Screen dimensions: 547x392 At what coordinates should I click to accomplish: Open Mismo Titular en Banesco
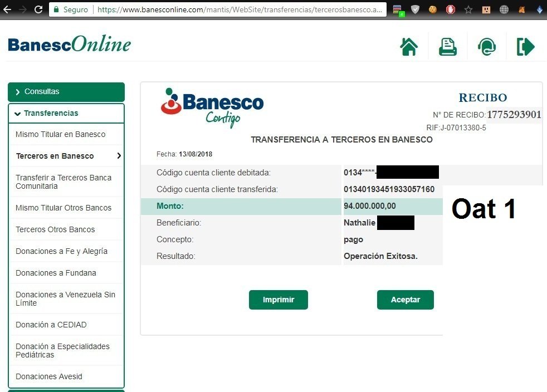60,134
